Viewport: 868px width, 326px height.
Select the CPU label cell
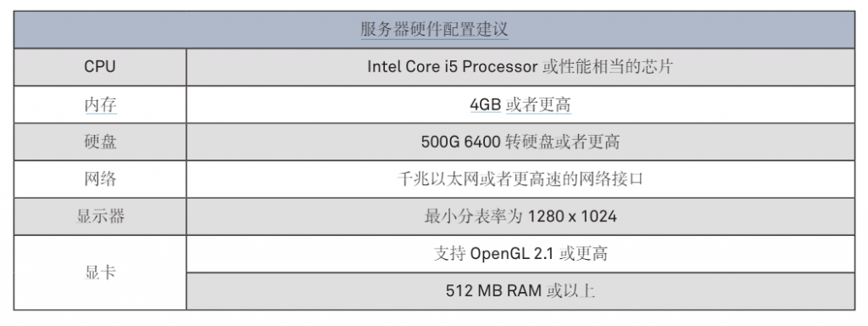point(100,67)
